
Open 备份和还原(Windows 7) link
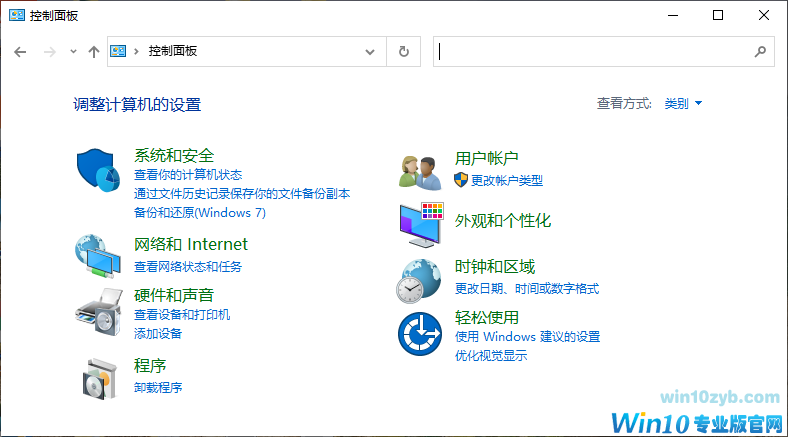tap(200, 213)
